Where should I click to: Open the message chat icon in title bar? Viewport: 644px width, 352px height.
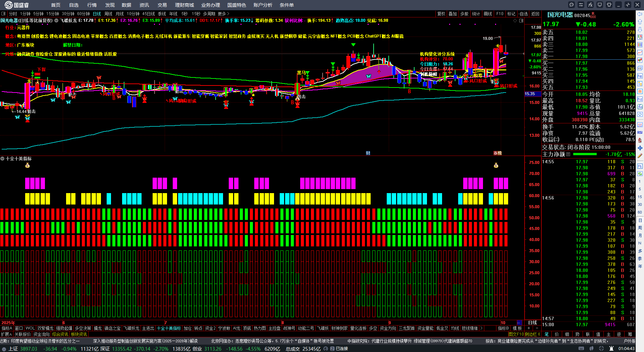point(572,5)
